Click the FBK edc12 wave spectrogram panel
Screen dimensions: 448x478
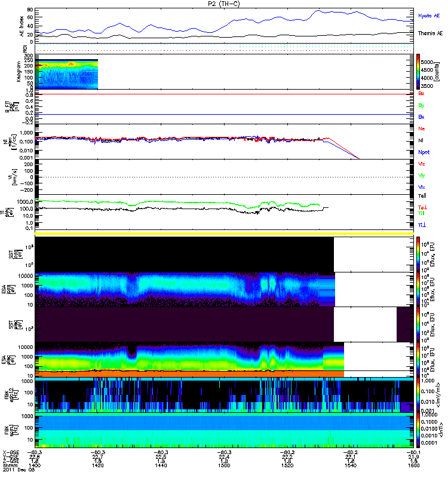pos(225,395)
